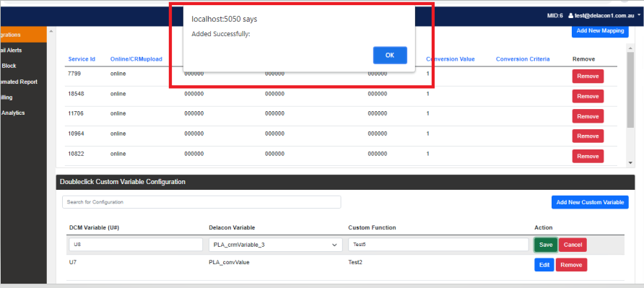
Task: Select the service id cell 10822
Action: pyautogui.click(x=76, y=154)
